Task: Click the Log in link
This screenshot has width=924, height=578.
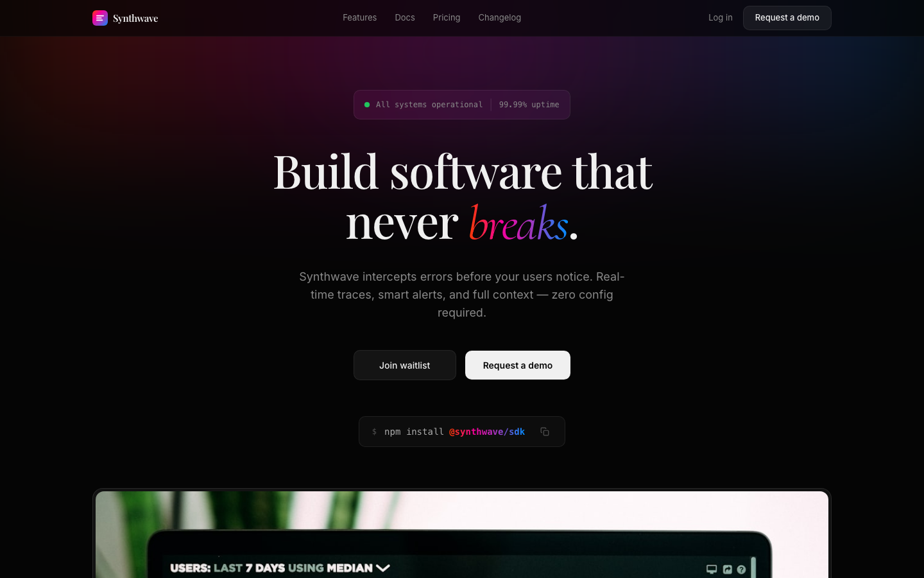Action: [720, 18]
